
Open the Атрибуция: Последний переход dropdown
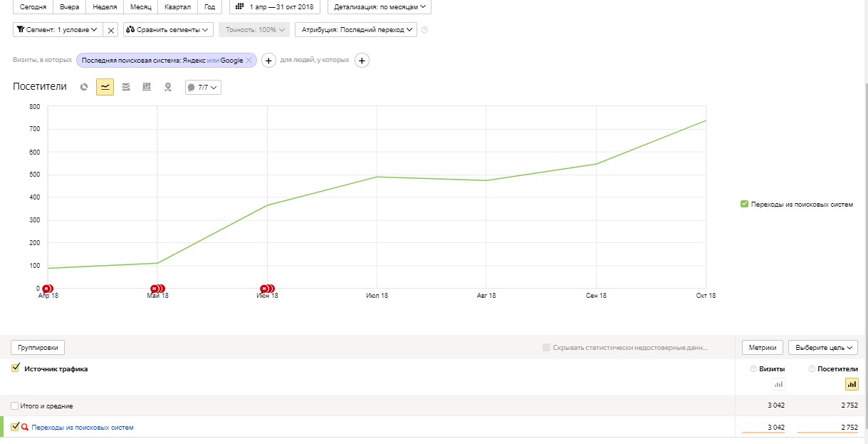356,30
